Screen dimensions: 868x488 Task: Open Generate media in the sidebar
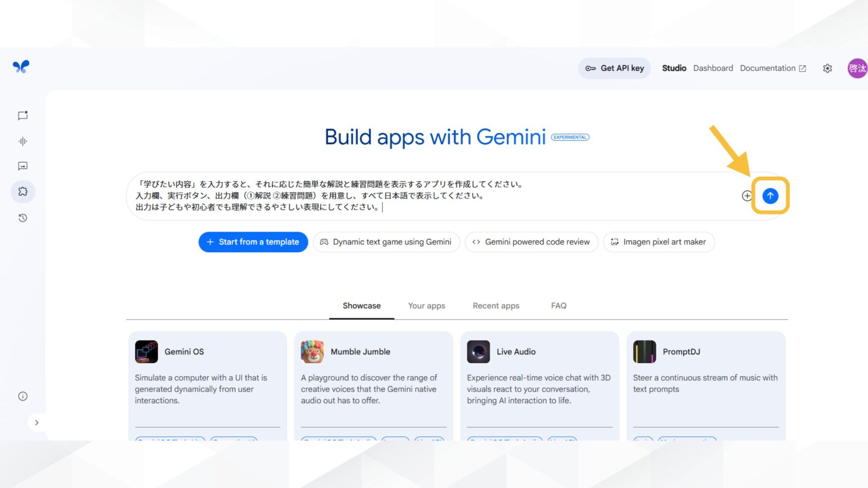(x=23, y=166)
